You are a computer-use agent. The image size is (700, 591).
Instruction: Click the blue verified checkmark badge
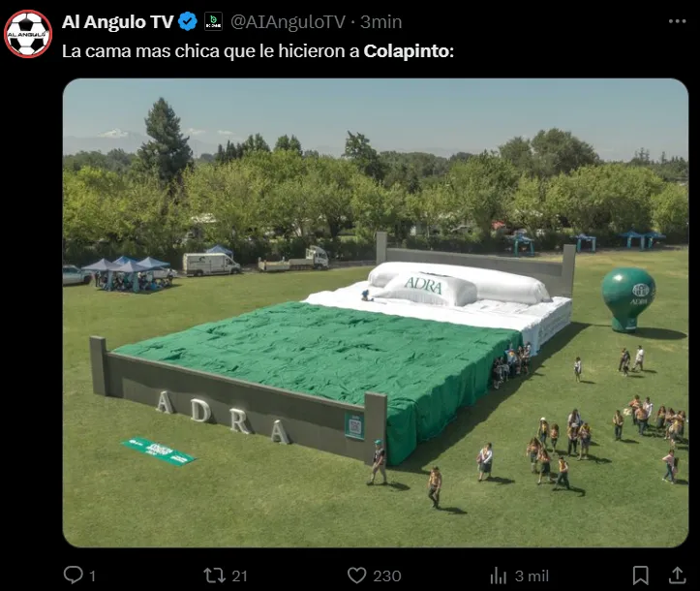tap(188, 21)
